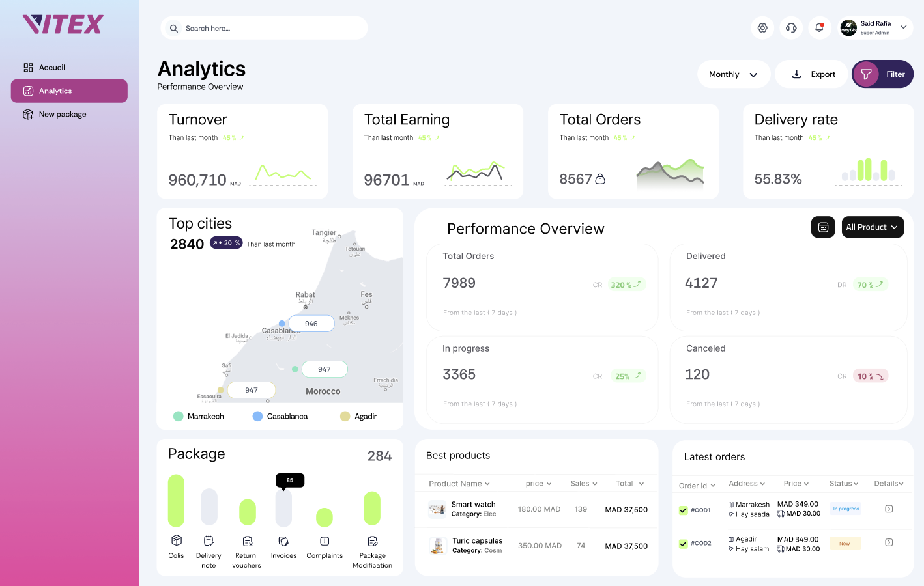Open the Monthly period dropdown

(734, 74)
